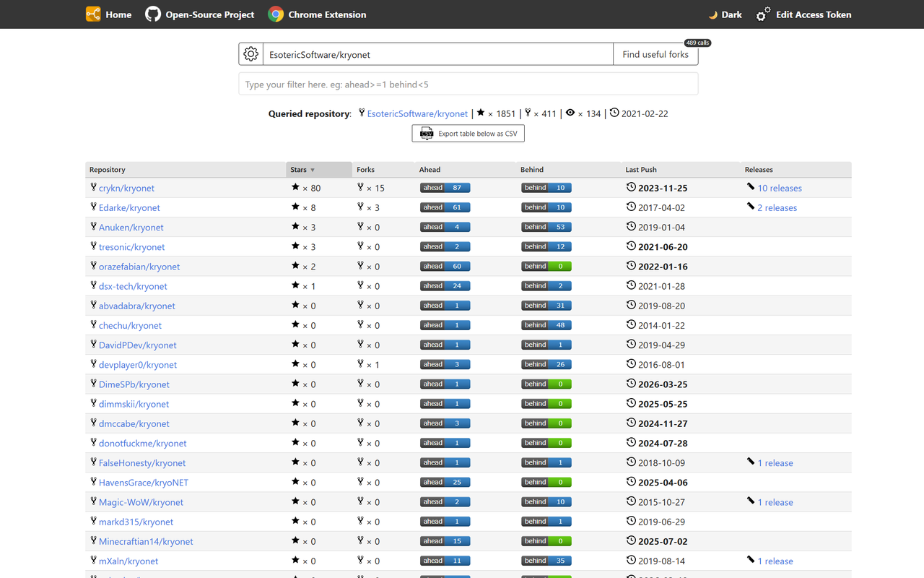Click the star icon in Edarke/kryonet row
This screenshot has height=578, width=924.
[x=295, y=207]
